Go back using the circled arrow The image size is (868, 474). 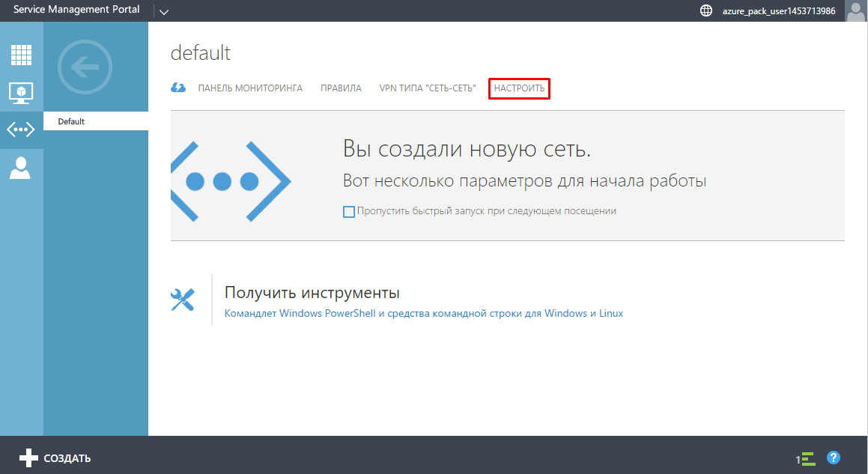(85, 67)
